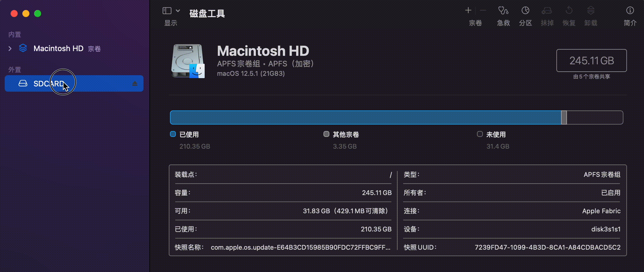
Task: Click the 类型 value APFS 宗卷组
Action: tap(602, 174)
